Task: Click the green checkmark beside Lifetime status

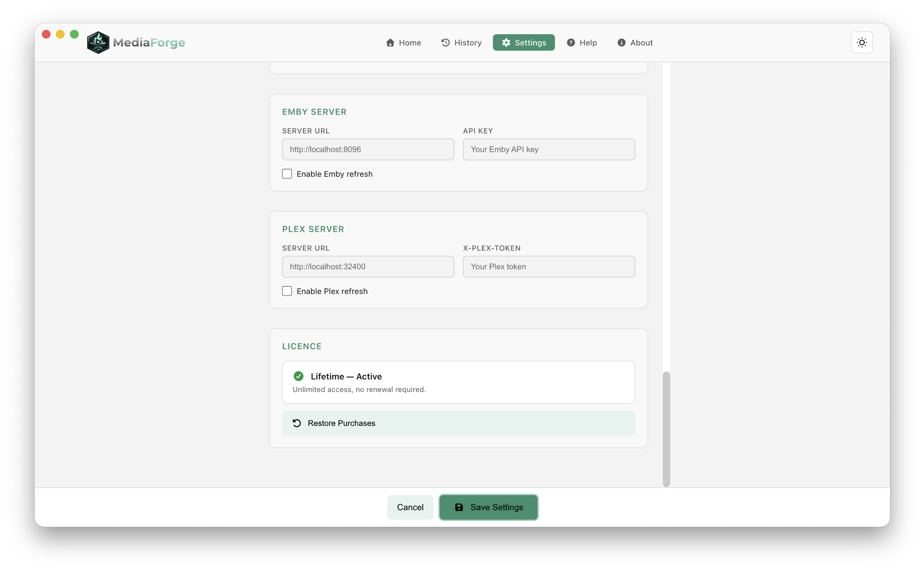Action: 298,376
